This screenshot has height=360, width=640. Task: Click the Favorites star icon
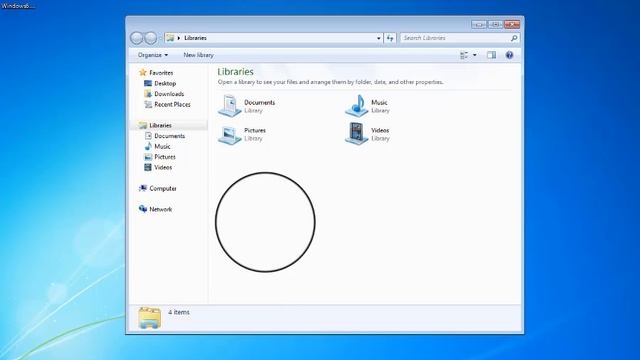coord(142,73)
